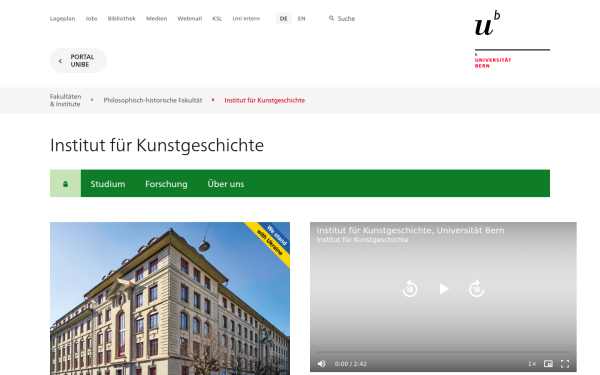
Task: Click the video title Institut für Kunstgeschichte, Universität Bern
Action: tap(410, 230)
